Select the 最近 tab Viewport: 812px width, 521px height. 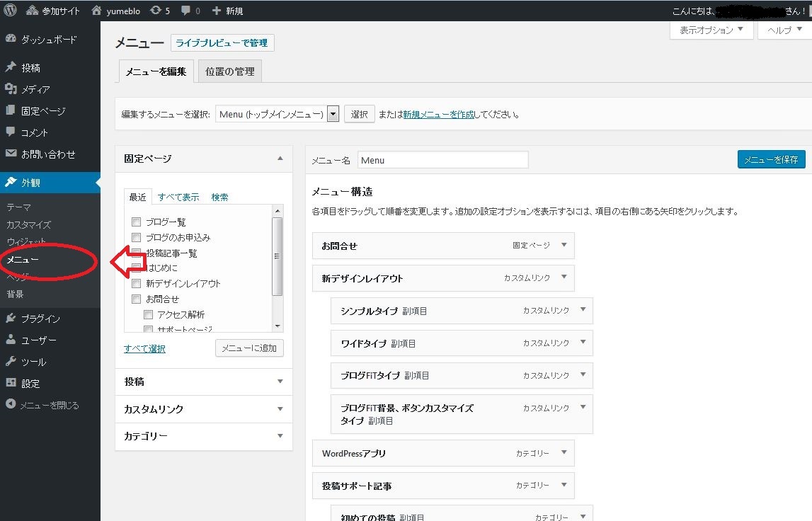pyautogui.click(x=138, y=197)
